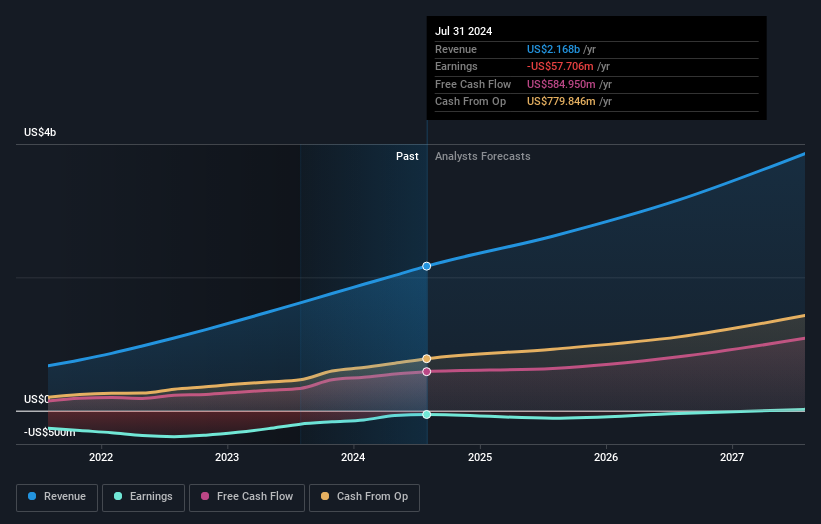Click the -US$57.706m earnings value

tap(560, 66)
